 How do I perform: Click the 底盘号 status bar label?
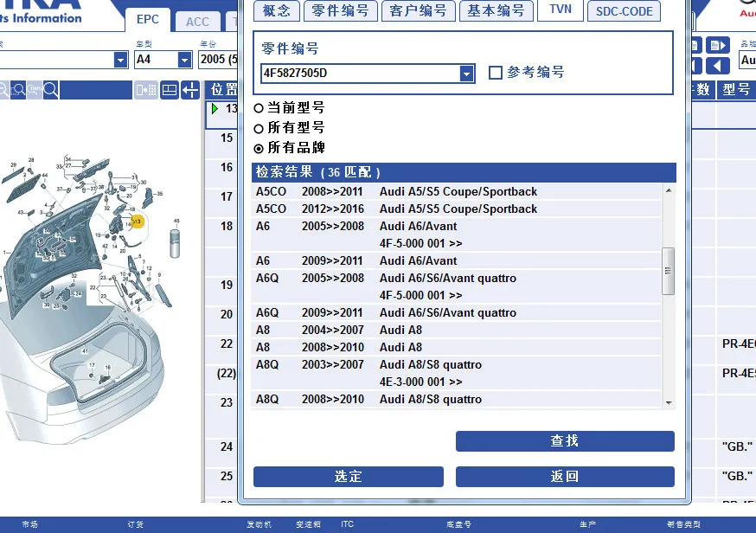point(458,524)
